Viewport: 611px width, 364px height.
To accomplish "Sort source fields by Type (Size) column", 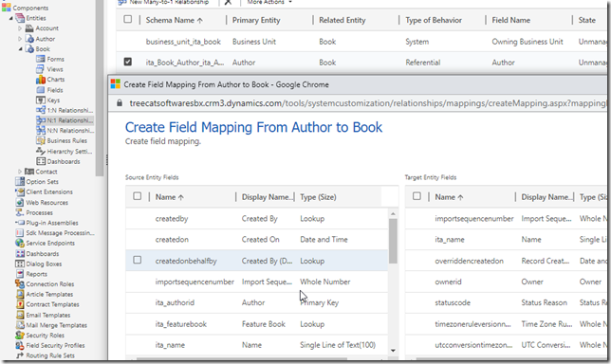I will pos(318,197).
